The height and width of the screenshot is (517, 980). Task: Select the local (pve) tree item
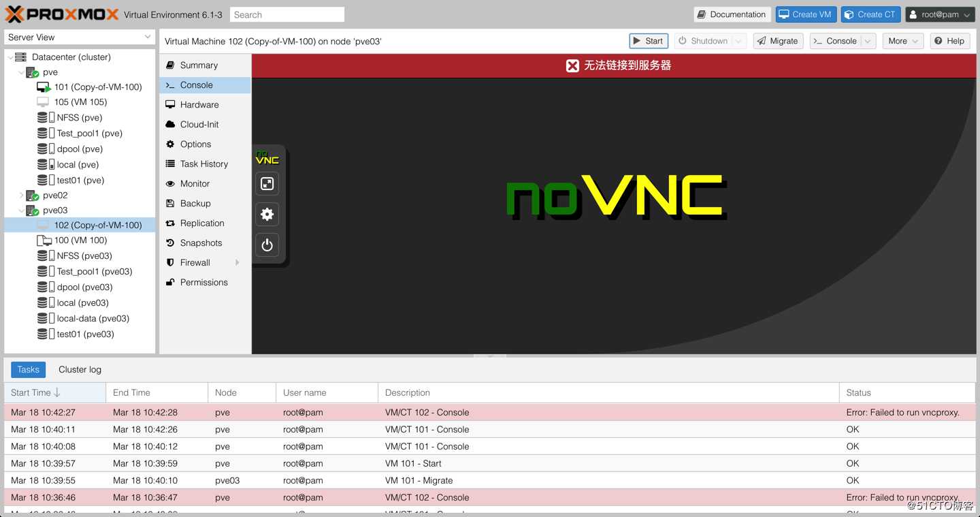(x=80, y=165)
